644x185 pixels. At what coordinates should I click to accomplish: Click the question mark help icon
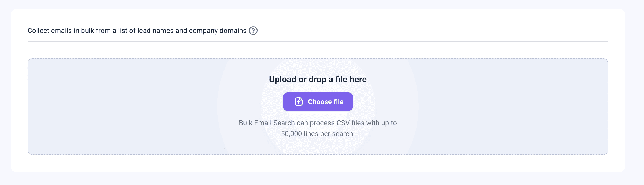tap(253, 31)
